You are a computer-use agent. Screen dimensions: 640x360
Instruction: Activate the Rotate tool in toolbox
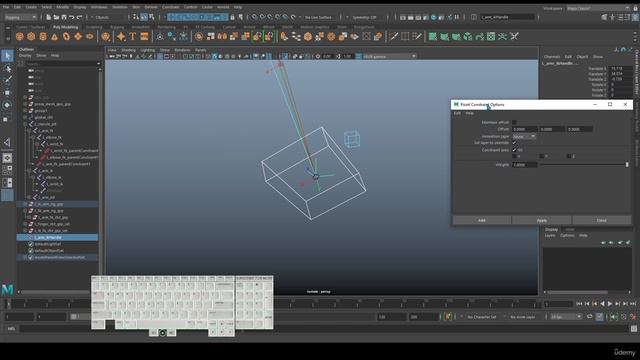point(7,105)
